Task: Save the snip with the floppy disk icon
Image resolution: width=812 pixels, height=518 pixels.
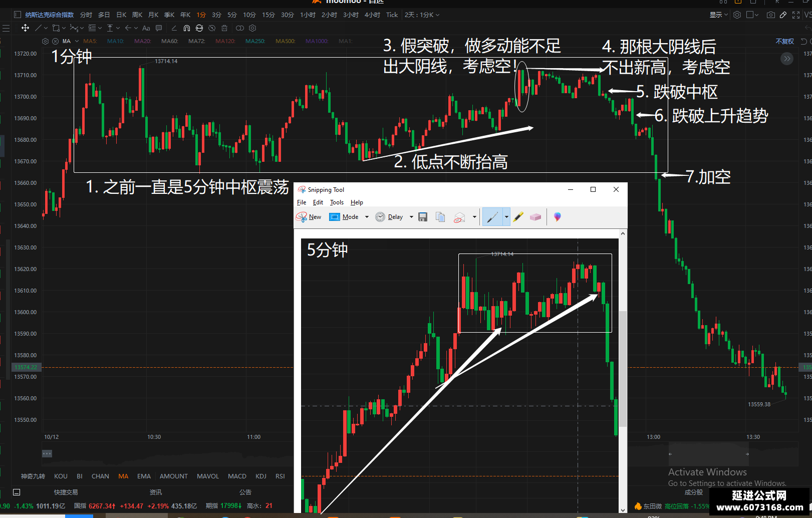Action: (x=423, y=217)
